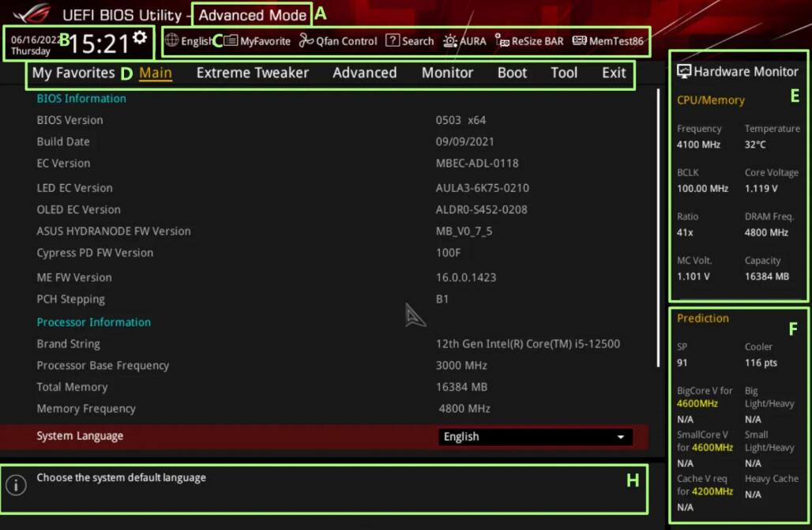Click the info icon in help bar
The width and height of the screenshot is (812, 530).
(x=16, y=485)
